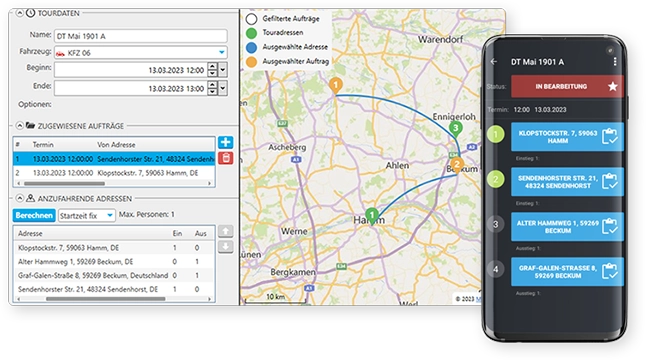Click the Name field with DT Mai 1901 A
Screen dimensions: 646x360
(140, 36)
